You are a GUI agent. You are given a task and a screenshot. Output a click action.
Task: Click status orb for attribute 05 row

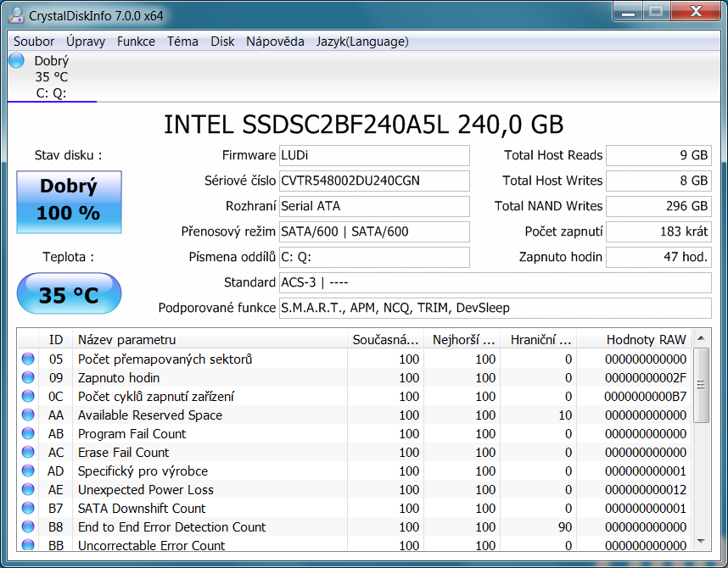coord(28,359)
